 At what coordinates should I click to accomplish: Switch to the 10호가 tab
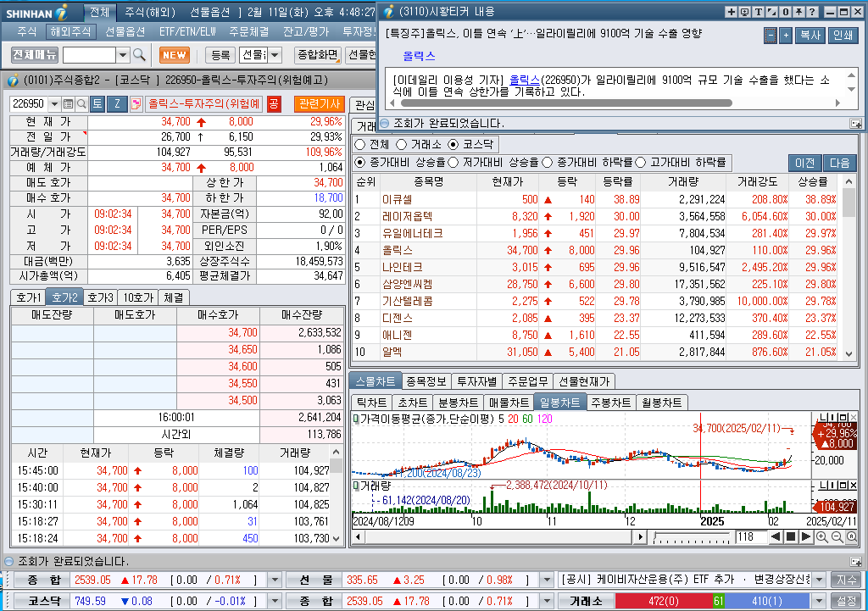pyautogui.click(x=138, y=297)
